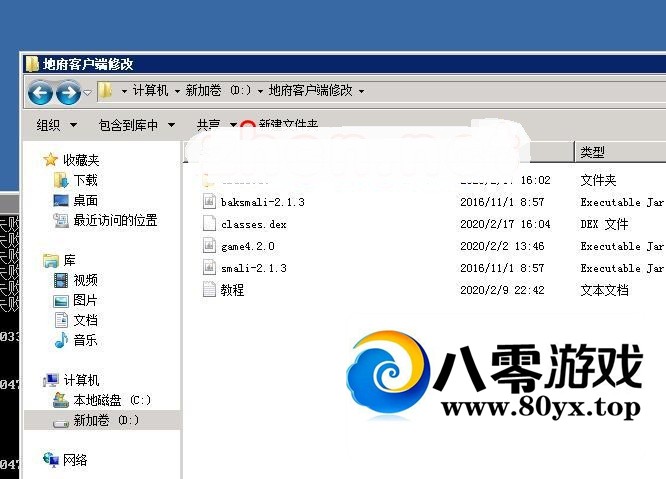Image resolution: width=666 pixels, height=479 pixels.
Task: Select 网络 in the navigation pane
Action: coord(75,459)
